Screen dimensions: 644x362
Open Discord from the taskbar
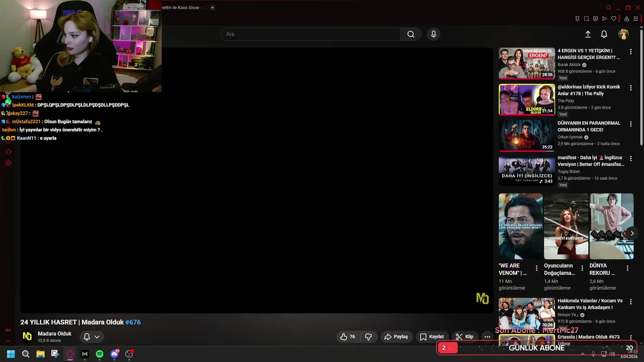115,354
